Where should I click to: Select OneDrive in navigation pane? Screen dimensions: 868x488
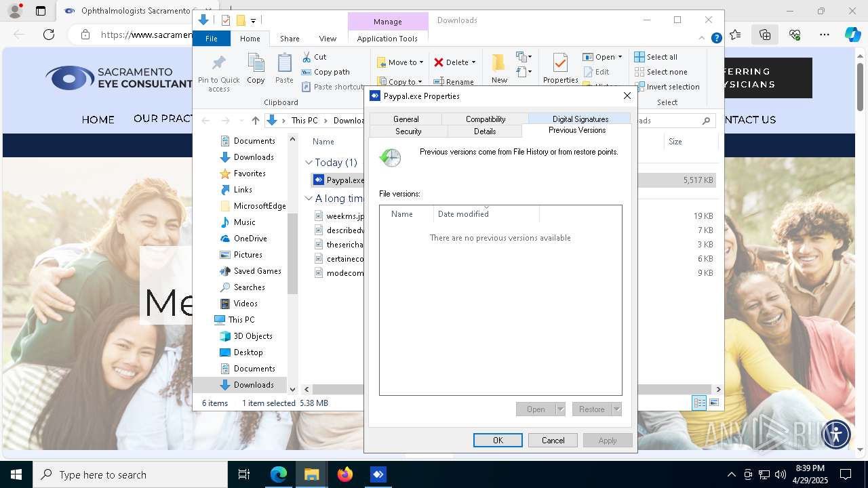(x=243, y=239)
